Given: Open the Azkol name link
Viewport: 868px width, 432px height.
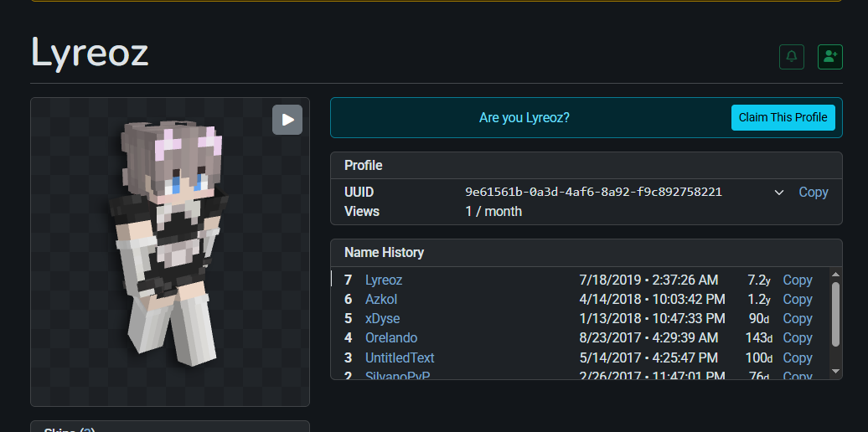Looking at the screenshot, I should pyautogui.click(x=381, y=299).
